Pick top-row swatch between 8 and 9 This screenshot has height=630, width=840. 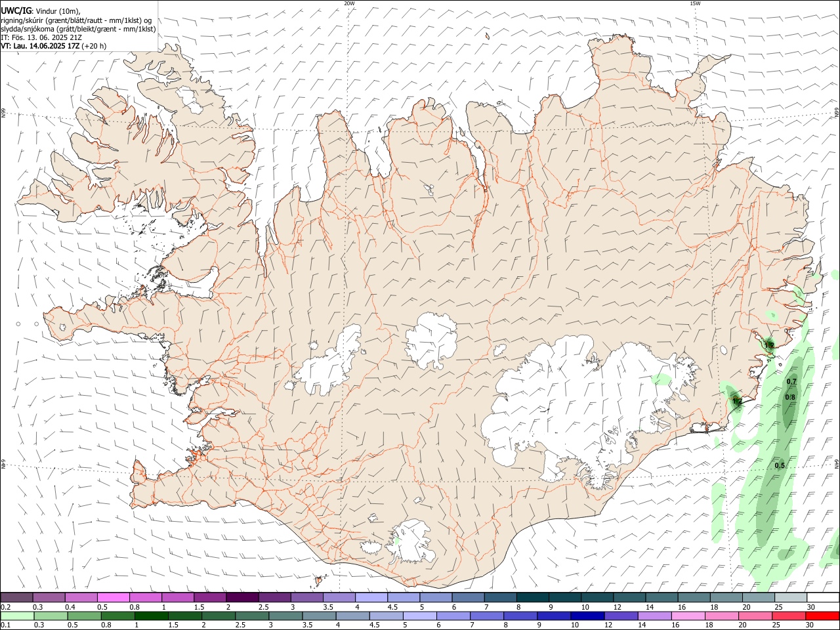(532, 597)
